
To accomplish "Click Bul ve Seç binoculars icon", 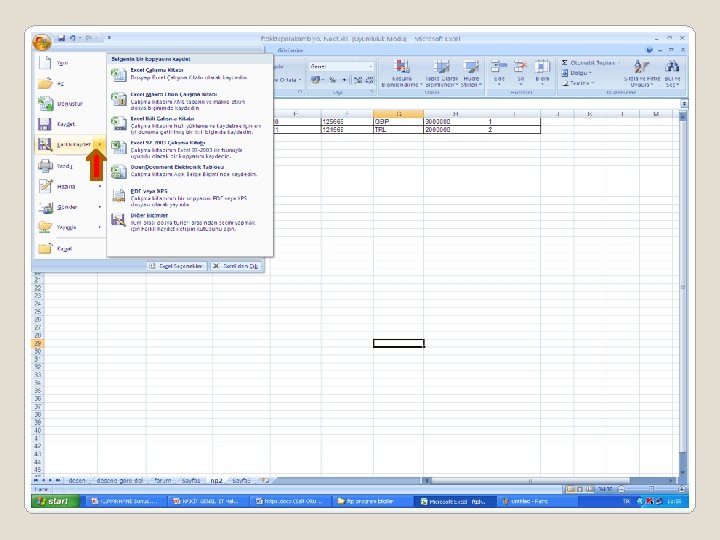I will tap(673, 73).
